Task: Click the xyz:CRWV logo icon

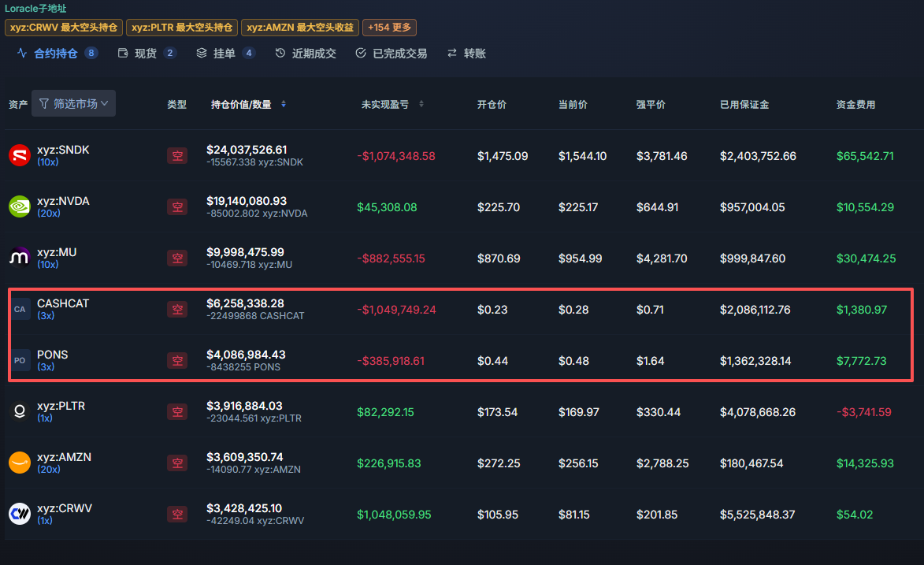Action: click(20, 514)
